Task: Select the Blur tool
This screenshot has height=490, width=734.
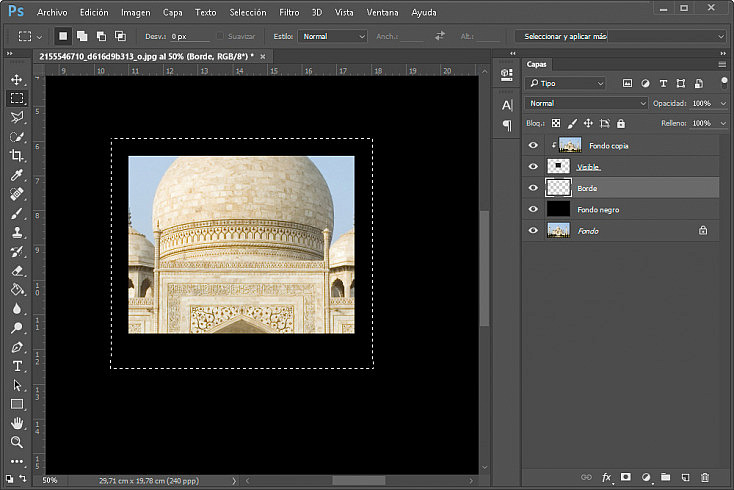Action: click(x=17, y=309)
